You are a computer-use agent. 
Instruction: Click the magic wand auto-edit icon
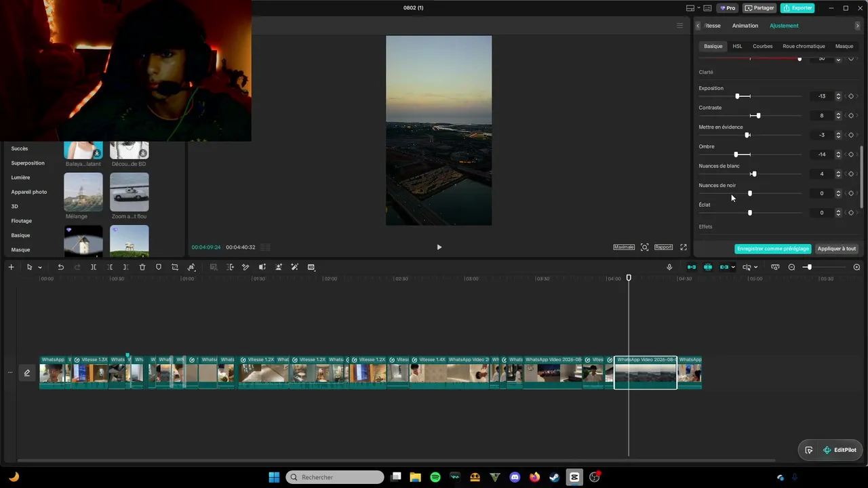295,267
